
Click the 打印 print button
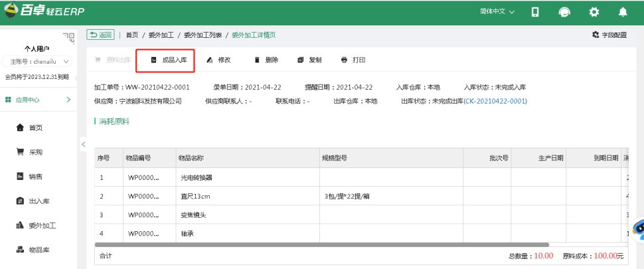coord(353,60)
